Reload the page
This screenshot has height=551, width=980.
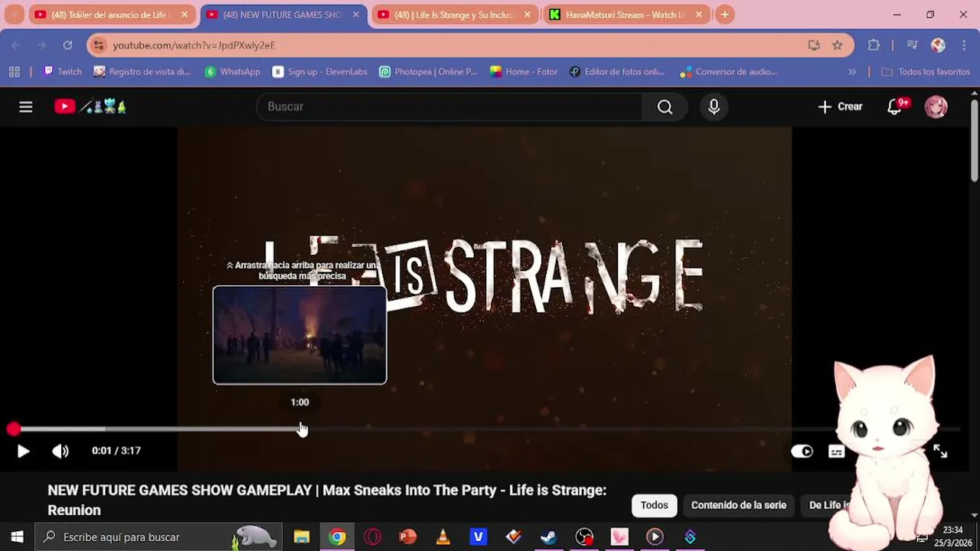tap(67, 45)
